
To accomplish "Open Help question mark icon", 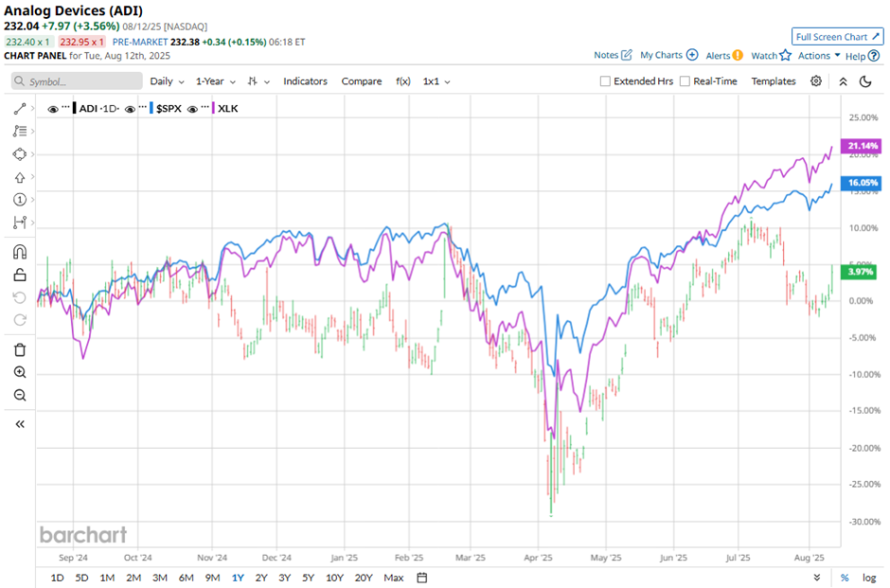I will 874,56.
